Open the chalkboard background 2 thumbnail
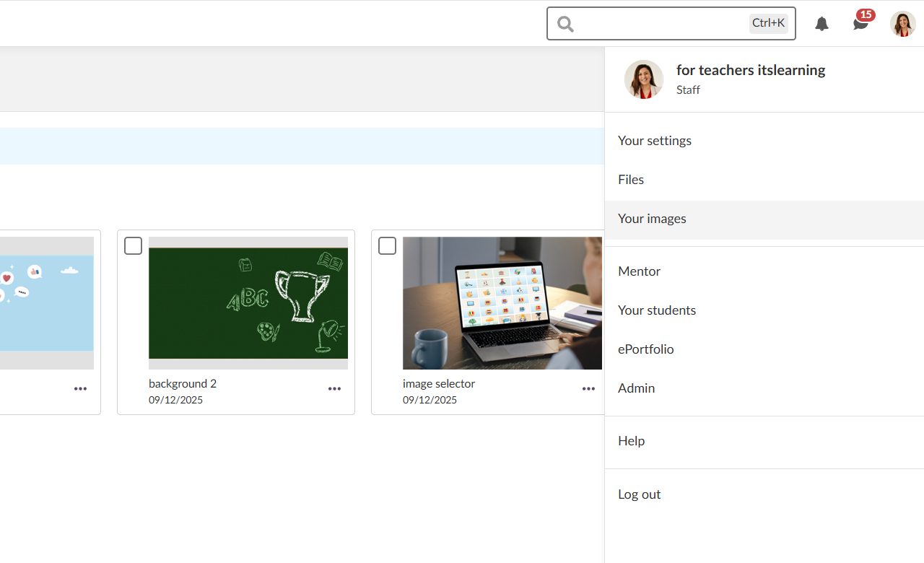The height and width of the screenshot is (563, 924). (248, 303)
